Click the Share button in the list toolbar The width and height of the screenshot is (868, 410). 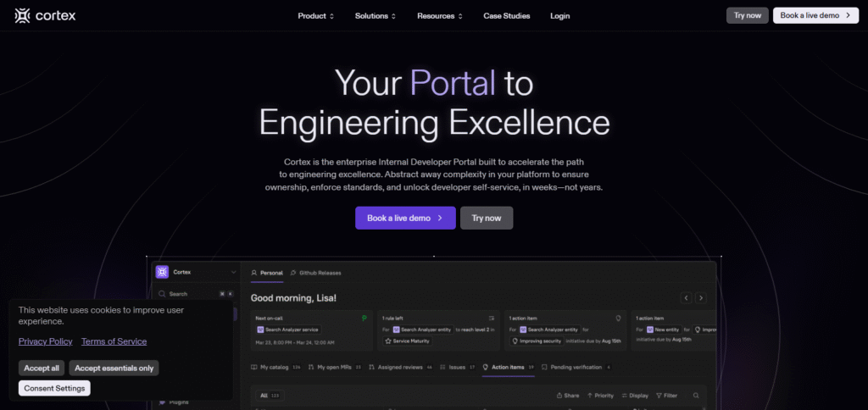tap(568, 396)
